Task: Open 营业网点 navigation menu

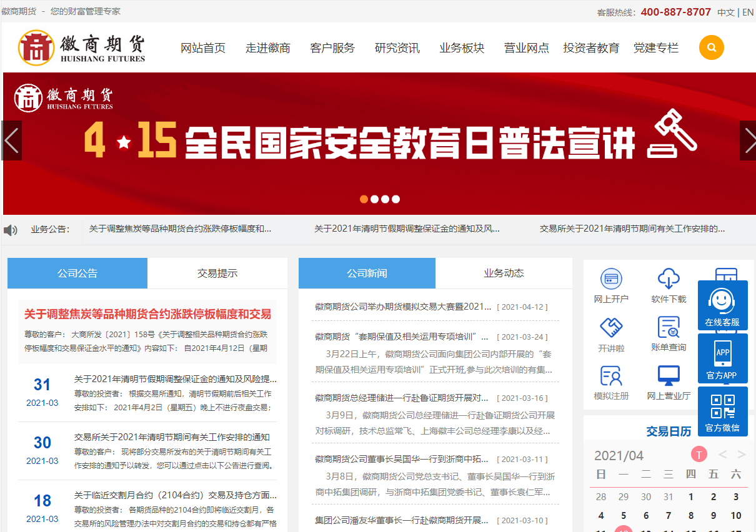Action: point(527,48)
